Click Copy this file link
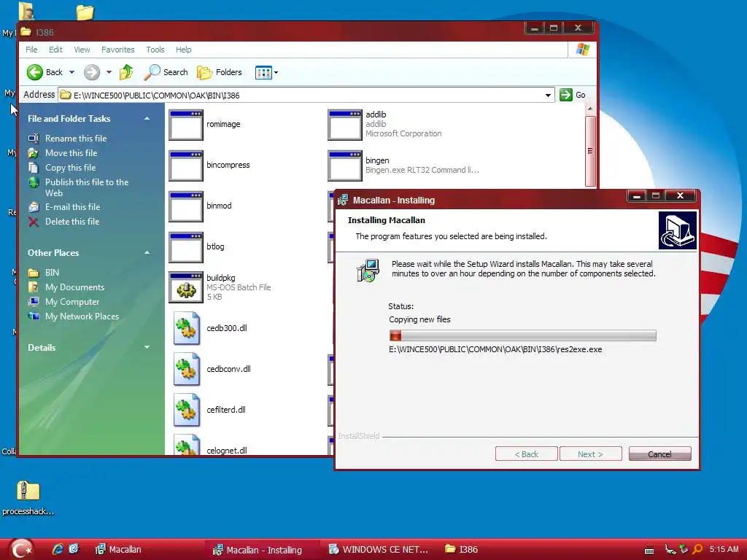 (71, 168)
